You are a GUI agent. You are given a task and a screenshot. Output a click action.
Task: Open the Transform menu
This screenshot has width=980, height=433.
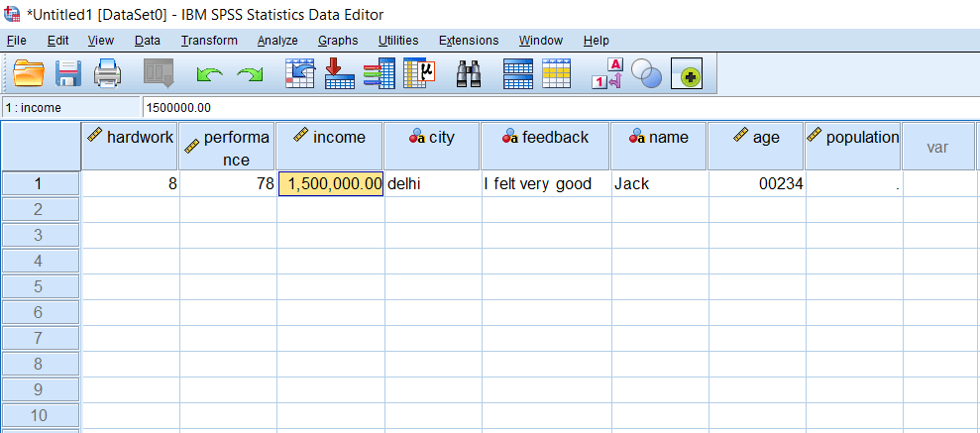click(209, 41)
